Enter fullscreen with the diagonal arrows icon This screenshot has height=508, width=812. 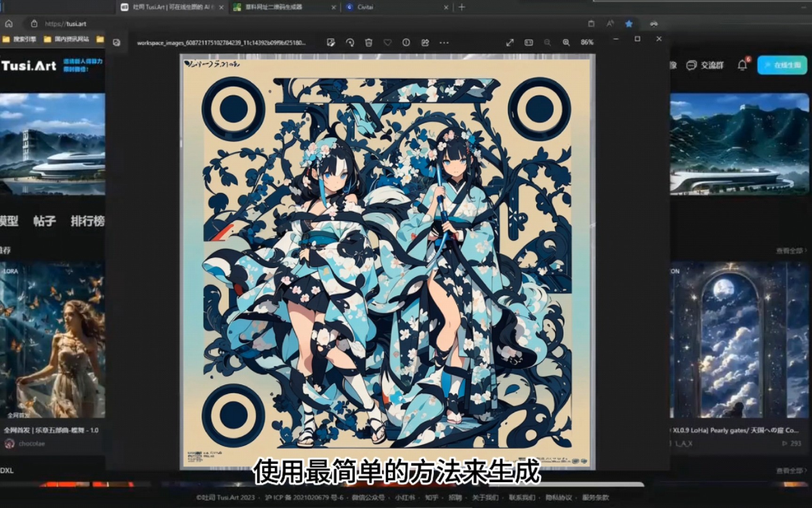[x=510, y=42]
